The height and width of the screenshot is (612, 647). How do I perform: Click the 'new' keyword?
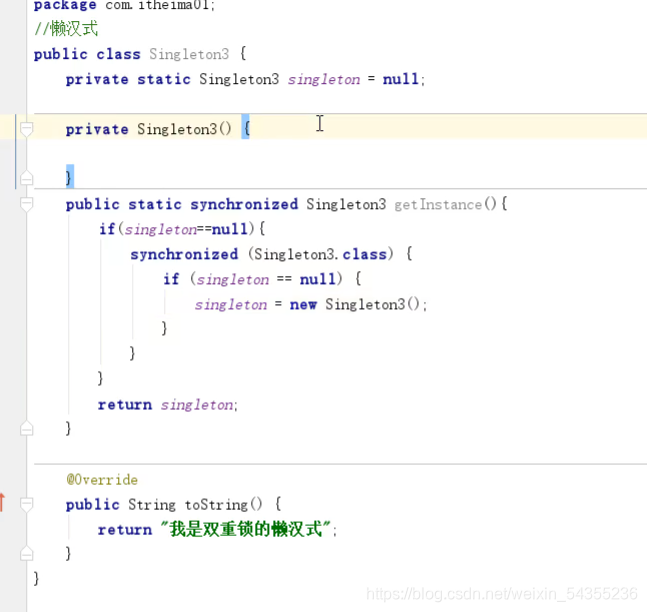tap(303, 305)
